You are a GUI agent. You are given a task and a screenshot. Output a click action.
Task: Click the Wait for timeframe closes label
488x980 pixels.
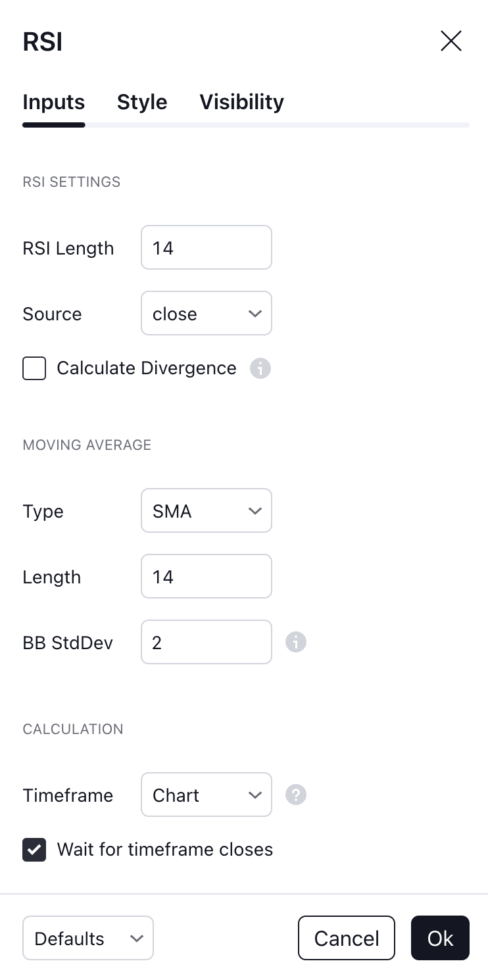pos(165,849)
